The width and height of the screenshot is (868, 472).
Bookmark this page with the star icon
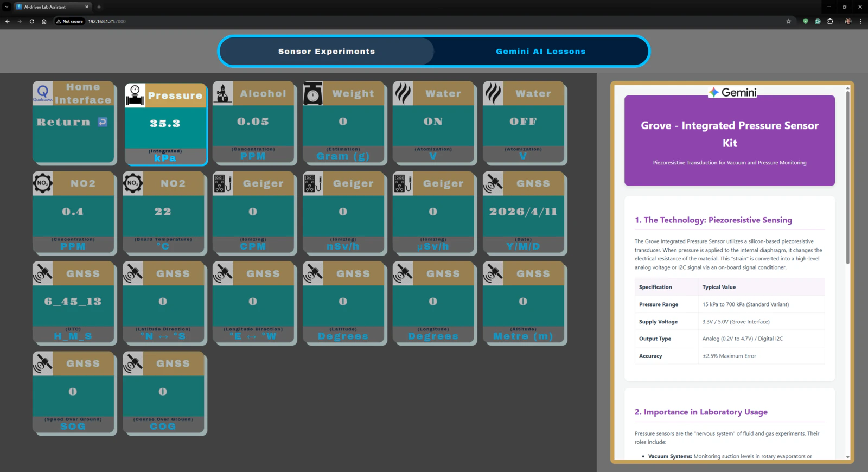(788, 21)
